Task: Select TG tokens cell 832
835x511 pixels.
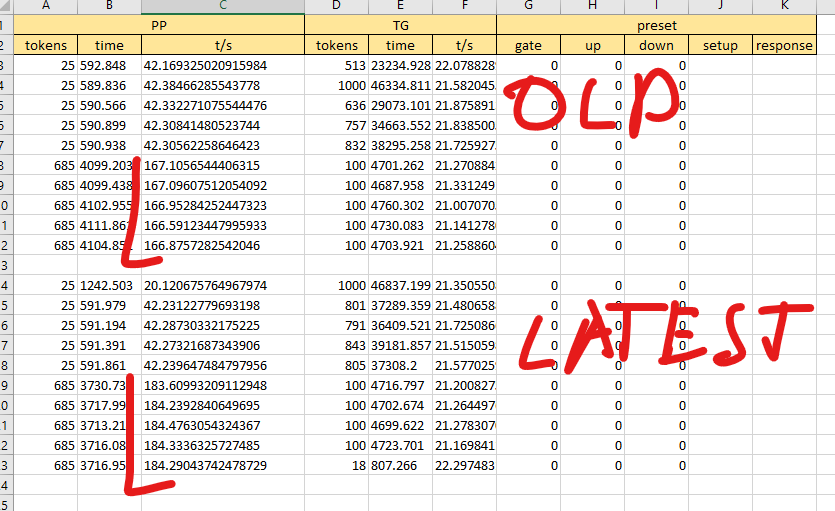Action: click(x=337, y=145)
